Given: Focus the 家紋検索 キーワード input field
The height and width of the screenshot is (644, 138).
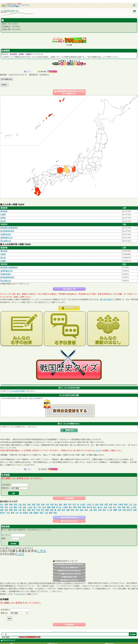Looking at the screenshot, I should click(18, 535).
